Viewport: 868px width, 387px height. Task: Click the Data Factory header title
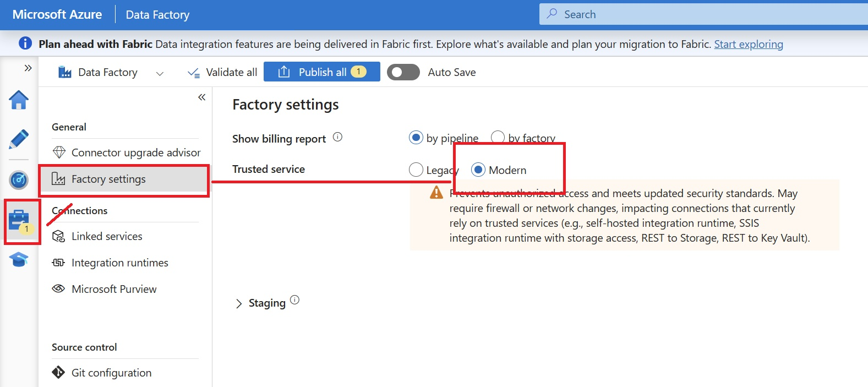157,15
